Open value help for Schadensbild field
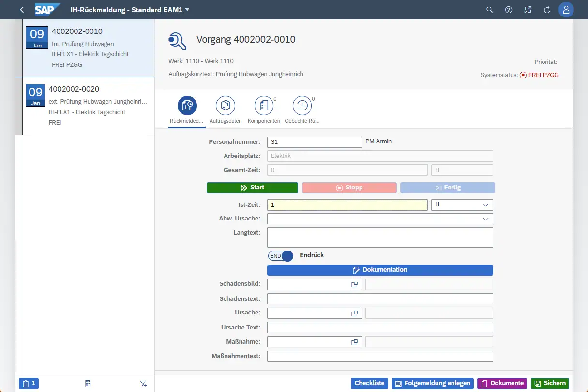Viewport: 588px width, 392px height. (355, 284)
